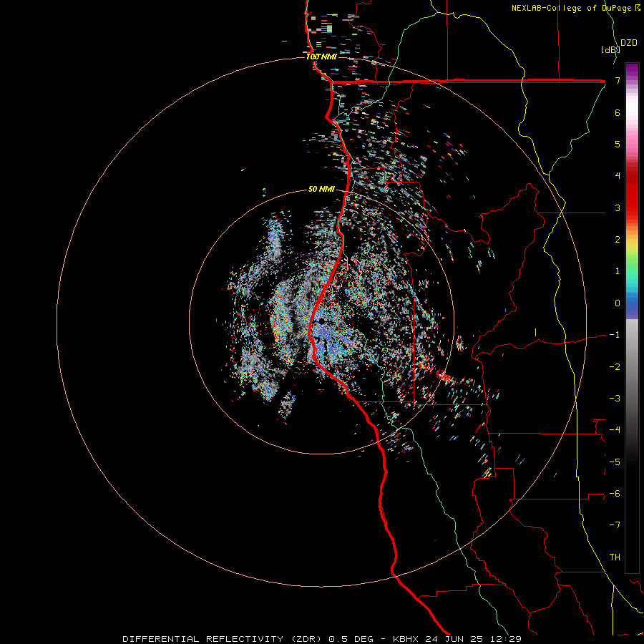Click the 100 NMI range ring label
This screenshot has height=644, width=644.
(321, 57)
